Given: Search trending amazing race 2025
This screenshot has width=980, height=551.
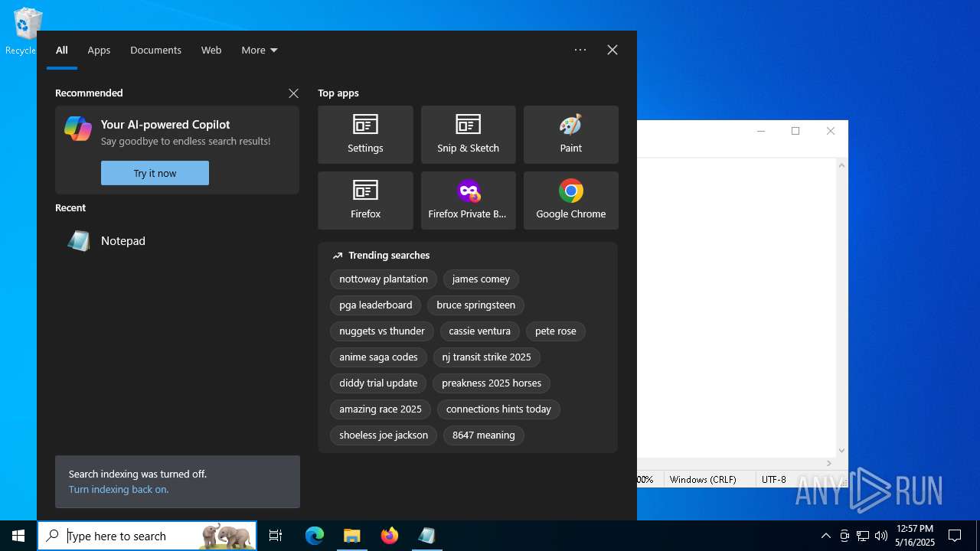Looking at the screenshot, I should tap(381, 409).
